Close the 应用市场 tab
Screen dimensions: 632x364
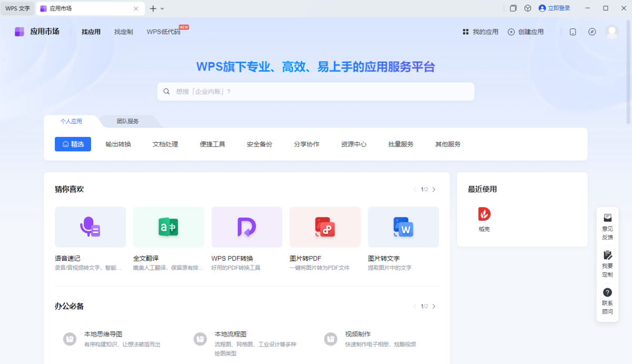tap(136, 8)
